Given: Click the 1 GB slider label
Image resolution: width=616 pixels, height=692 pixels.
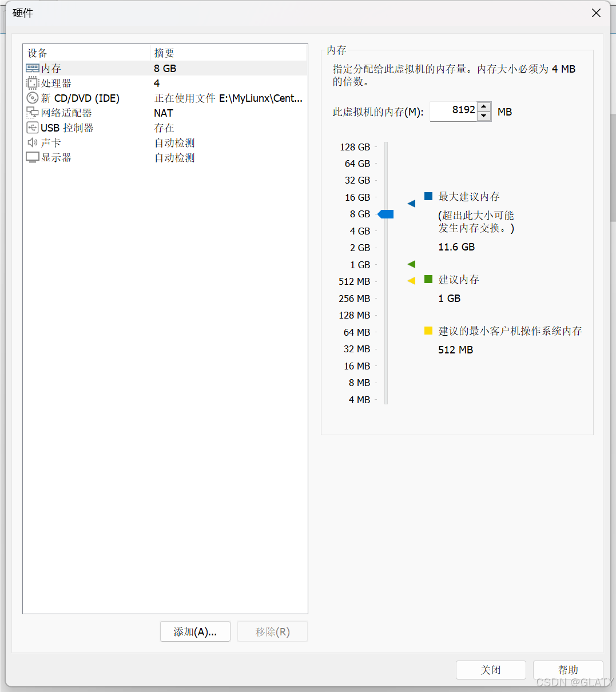Looking at the screenshot, I should 360,265.
